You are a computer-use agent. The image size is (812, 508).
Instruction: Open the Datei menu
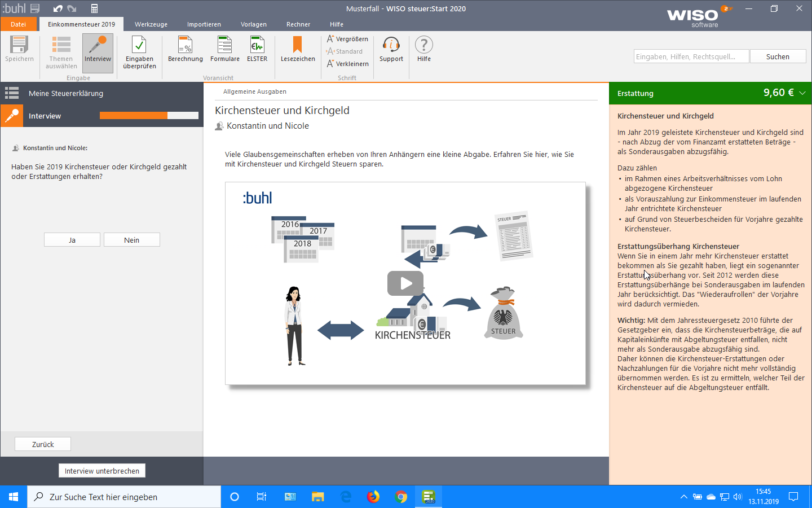pos(18,24)
